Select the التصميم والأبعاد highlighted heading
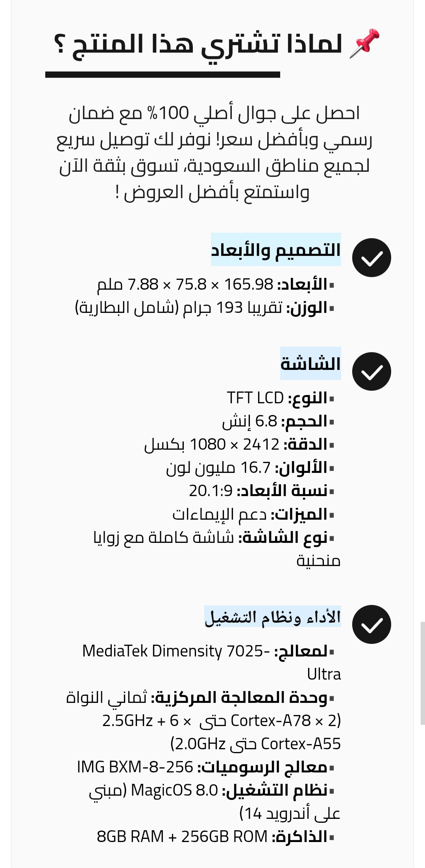 tap(276, 250)
